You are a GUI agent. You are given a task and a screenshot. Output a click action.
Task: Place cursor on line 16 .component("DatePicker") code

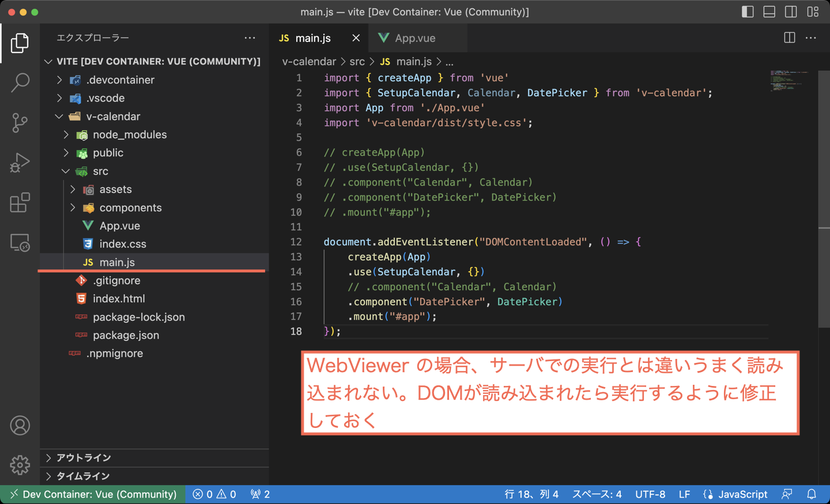pyautogui.click(x=455, y=302)
